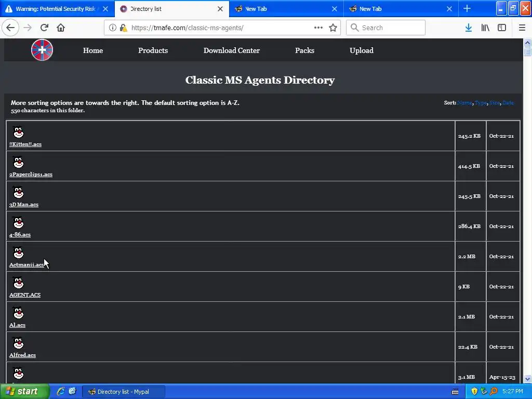Screen dimensions: 532x399
Task: Open the Al.acs link
Action: 17,325
